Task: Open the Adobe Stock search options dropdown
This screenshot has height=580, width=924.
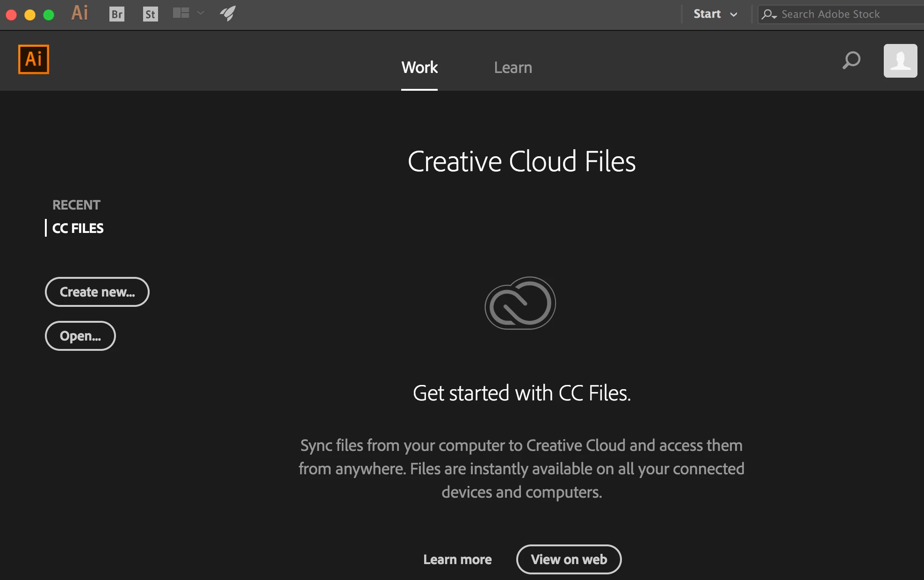Action: tap(769, 14)
